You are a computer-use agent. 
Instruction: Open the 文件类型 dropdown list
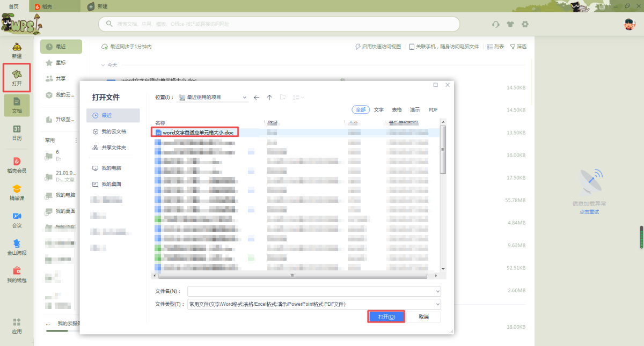click(437, 304)
